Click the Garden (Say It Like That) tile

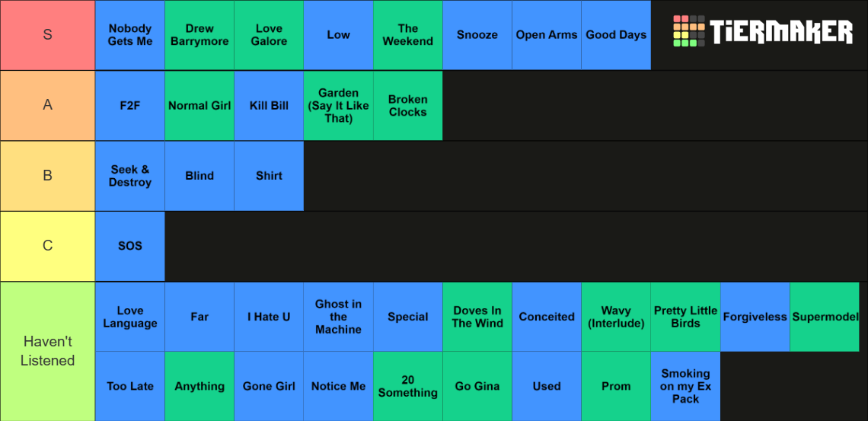(338, 105)
